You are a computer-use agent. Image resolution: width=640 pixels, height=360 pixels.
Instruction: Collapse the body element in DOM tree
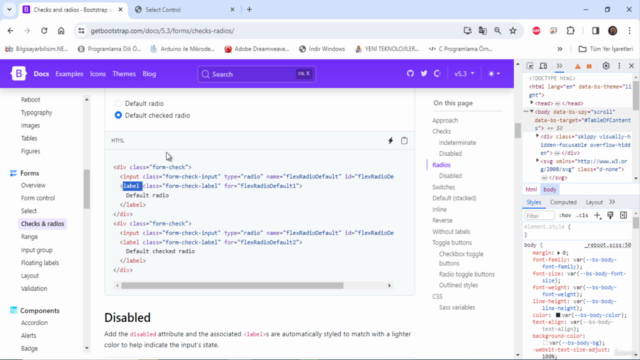[532, 111]
